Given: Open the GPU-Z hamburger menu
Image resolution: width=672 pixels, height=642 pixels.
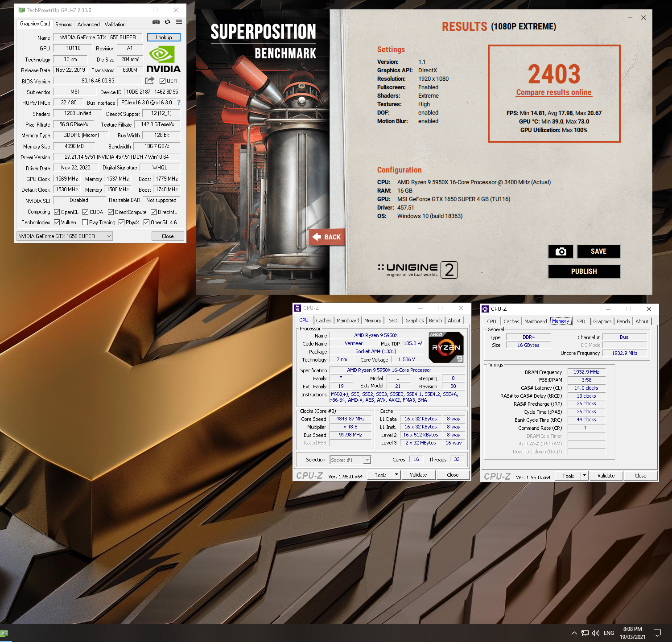Looking at the screenshot, I should (179, 22).
